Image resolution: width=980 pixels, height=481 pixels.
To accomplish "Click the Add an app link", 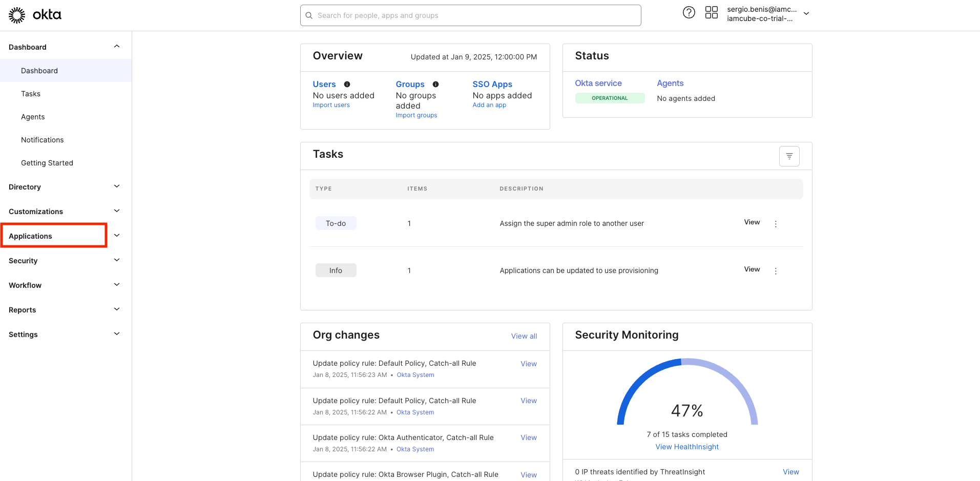I will [x=489, y=105].
